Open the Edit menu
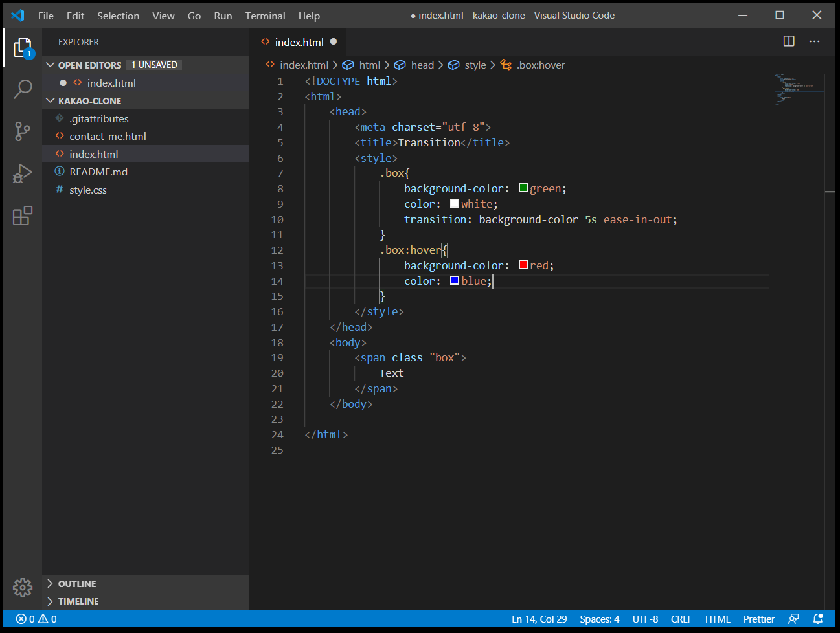Viewport: 840px width, 633px height. click(x=75, y=16)
